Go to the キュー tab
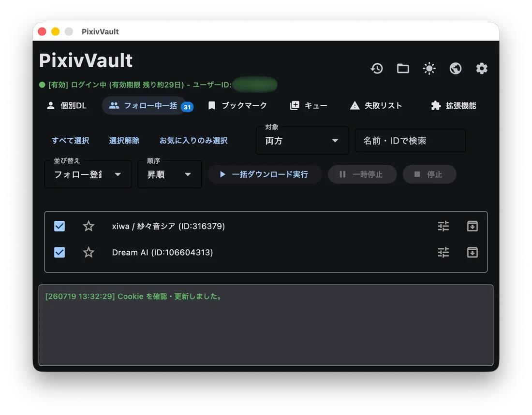This screenshot has height=415, width=532. [x=309, y=105]
